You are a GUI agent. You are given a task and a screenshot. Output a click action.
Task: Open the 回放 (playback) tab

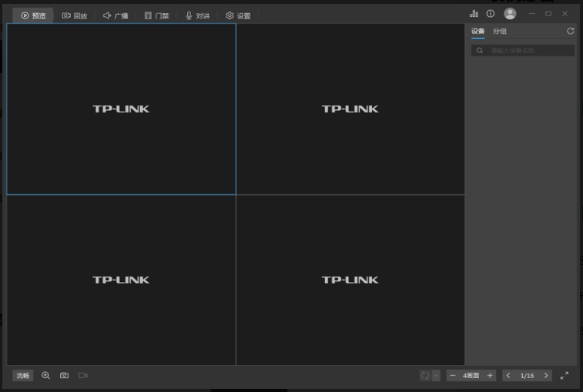point(75,15)
